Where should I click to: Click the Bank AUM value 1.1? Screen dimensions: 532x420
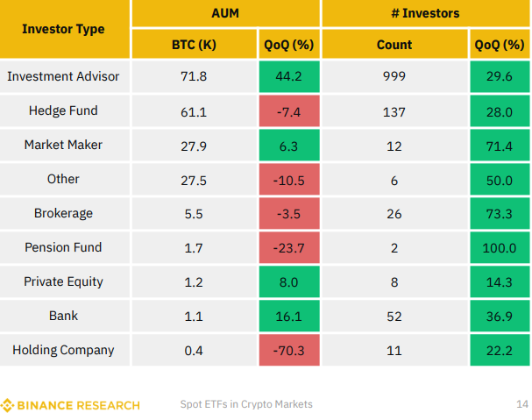[194, 317]
